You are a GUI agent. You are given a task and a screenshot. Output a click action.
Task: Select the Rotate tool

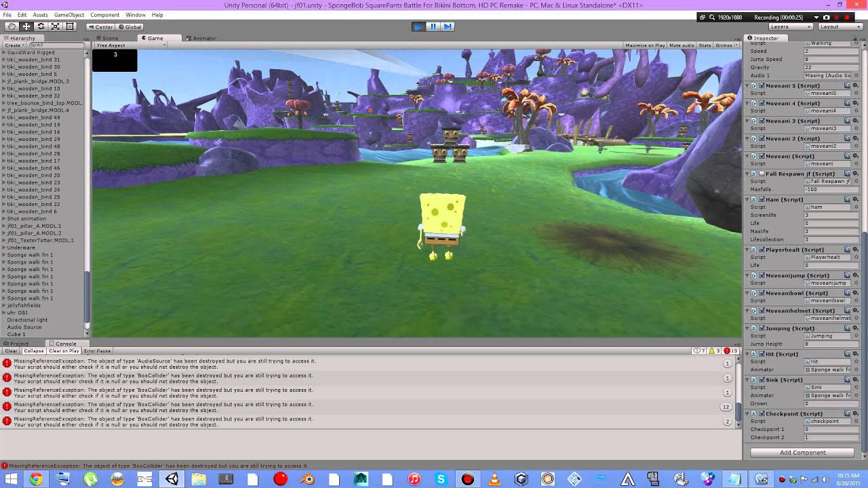tap(41, 26)
